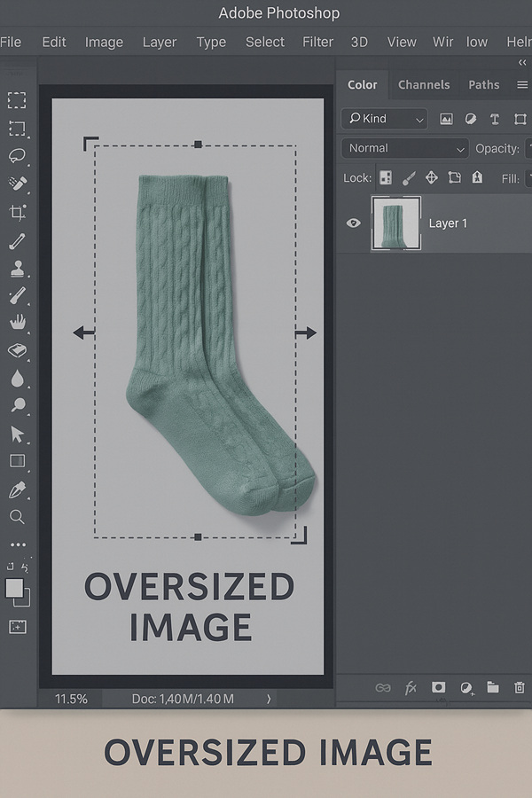Click the foreground color swatch

14,588
